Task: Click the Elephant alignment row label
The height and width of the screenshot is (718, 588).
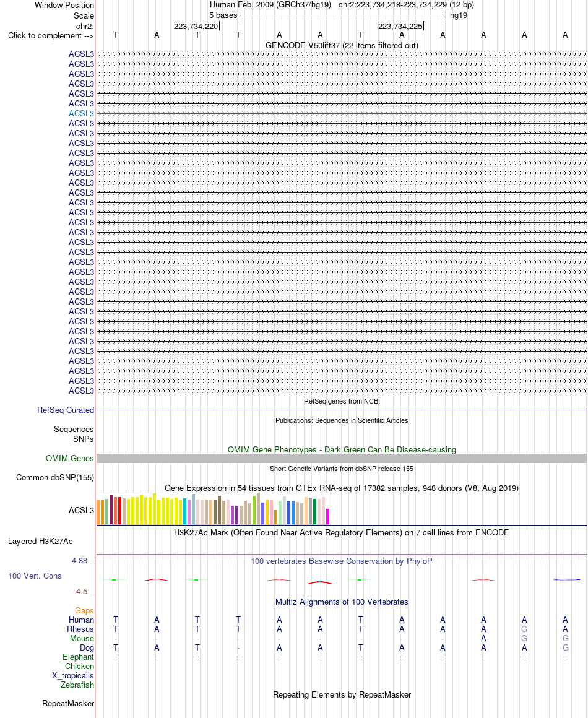Action: 79,657
